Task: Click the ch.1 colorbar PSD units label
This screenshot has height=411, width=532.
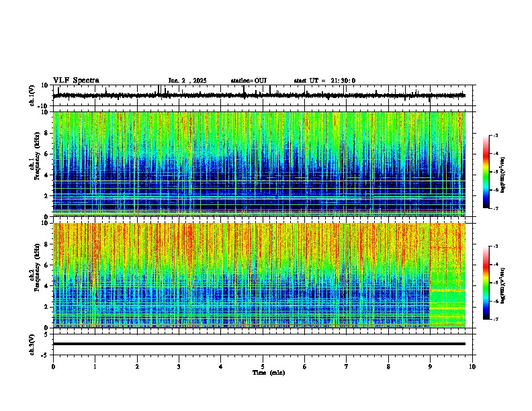Action: point(502,175)
